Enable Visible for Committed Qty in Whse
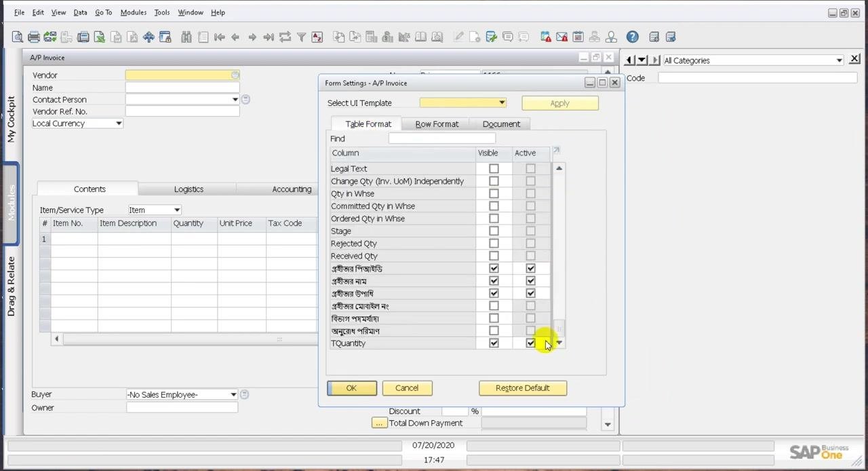The width and height of the screenshot is (868, 471). click(x=494, y=206)
